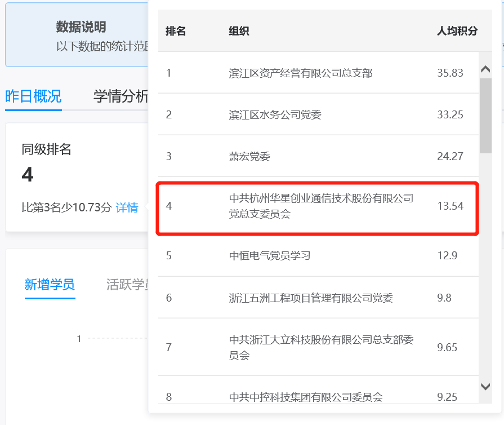Viewport: 504px width, 425px height.
Task: Select 中恒电气党员学习 in the ranking
Action: pos(270,256)
